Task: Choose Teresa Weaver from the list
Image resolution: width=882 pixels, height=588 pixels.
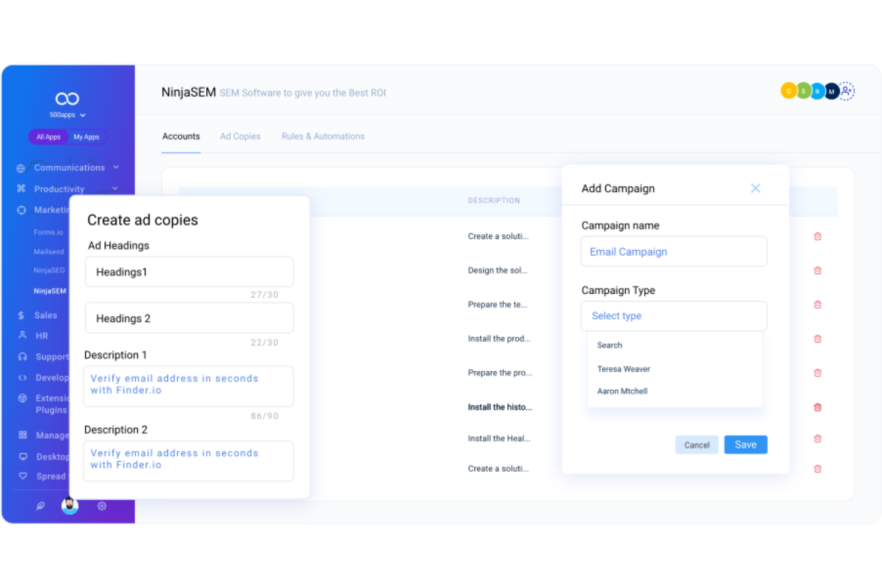Action: click(624, 369)
